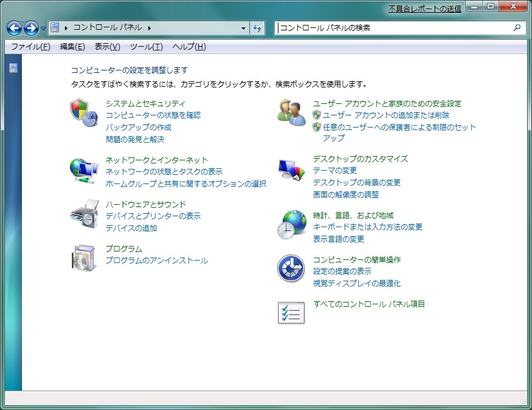532x410 pixels.
Task: Open ユーザー アカウントと家族のための安全設定 category
Action: [387, 104]
